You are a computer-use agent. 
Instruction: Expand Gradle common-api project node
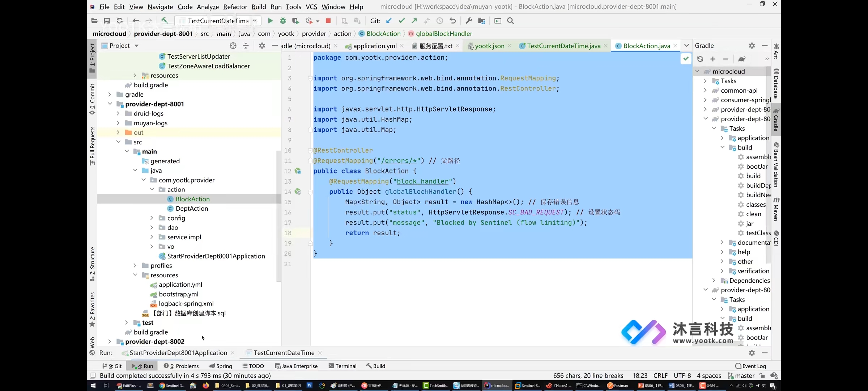pyautogui.click(x=705, y=91)
